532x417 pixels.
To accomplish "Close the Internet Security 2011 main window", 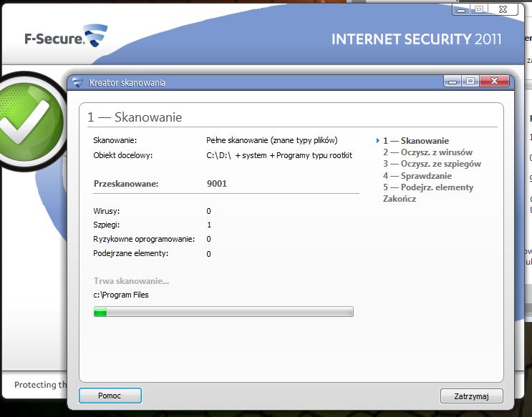I will (x=503, y=10).
